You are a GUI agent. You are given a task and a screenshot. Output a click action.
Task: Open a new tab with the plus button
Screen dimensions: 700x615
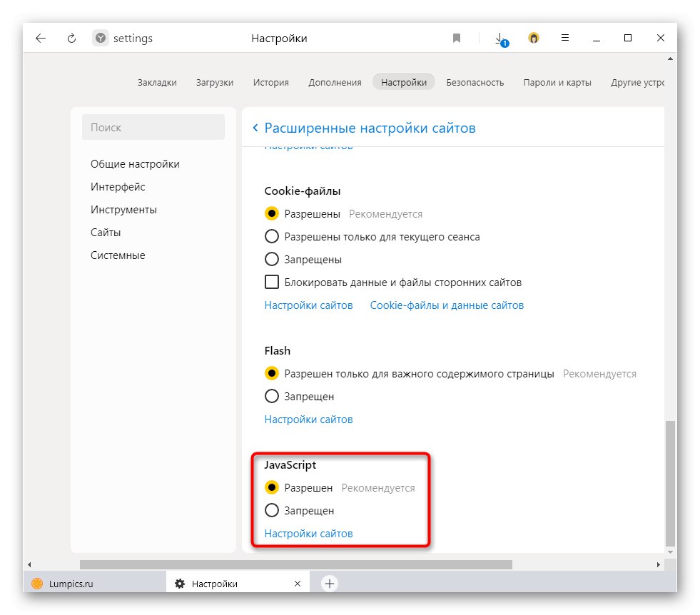tap(329, 584)
